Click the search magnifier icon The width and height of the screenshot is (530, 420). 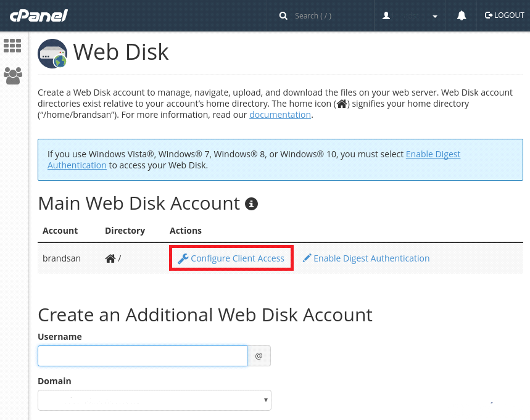coord(282,15)
